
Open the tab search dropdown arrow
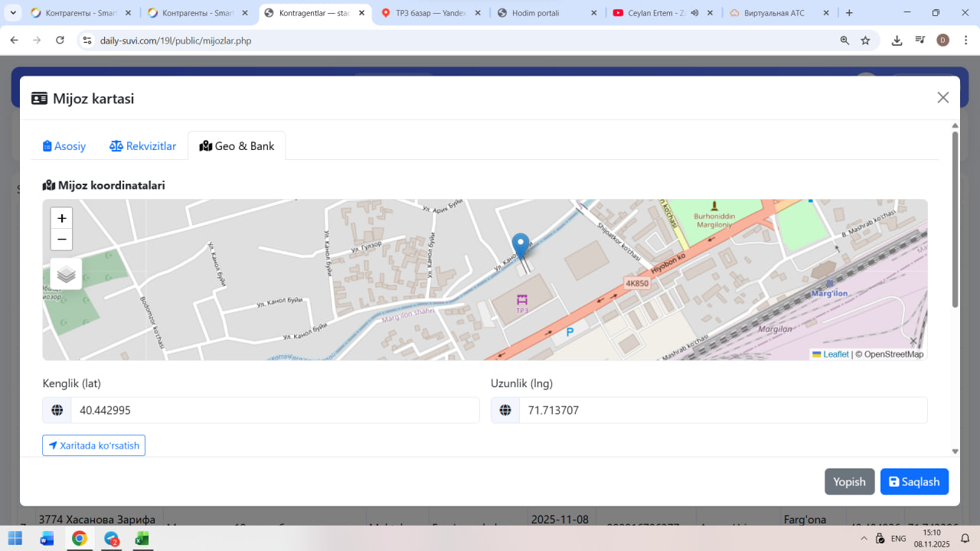[13, 13]
